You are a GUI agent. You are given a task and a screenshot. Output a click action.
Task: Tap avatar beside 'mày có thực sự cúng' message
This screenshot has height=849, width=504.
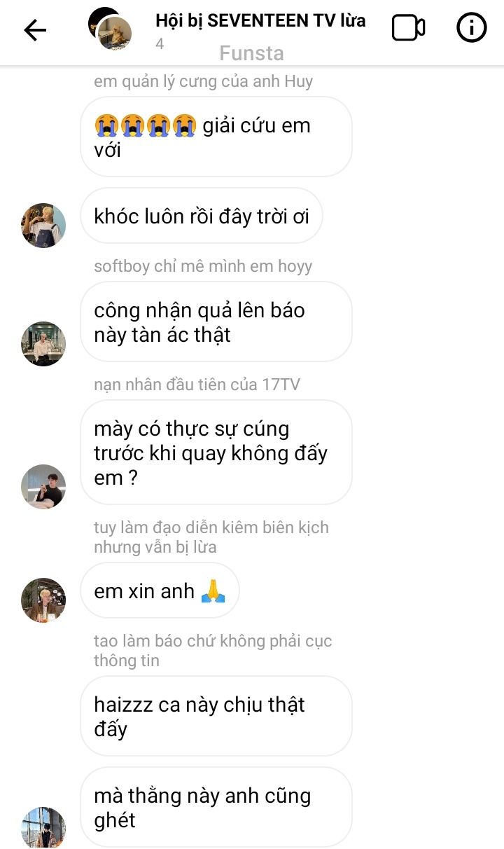point(43,486)
